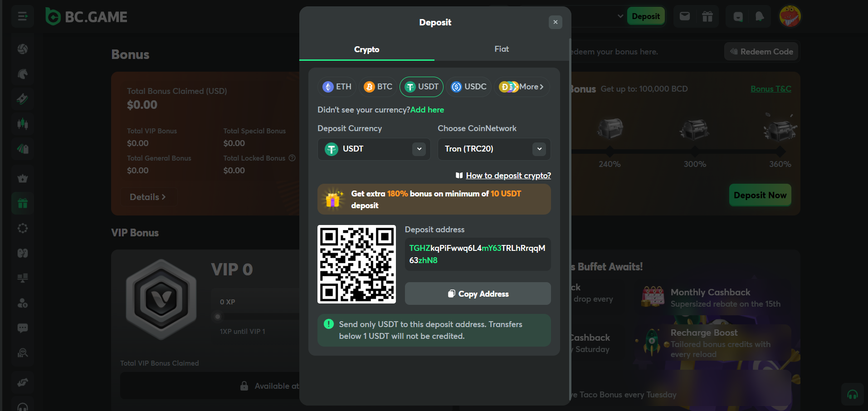The height and width of the screenshot is (411, 868).
Task: Select ETH quick currency chip
Action: (x=337, y=87)
